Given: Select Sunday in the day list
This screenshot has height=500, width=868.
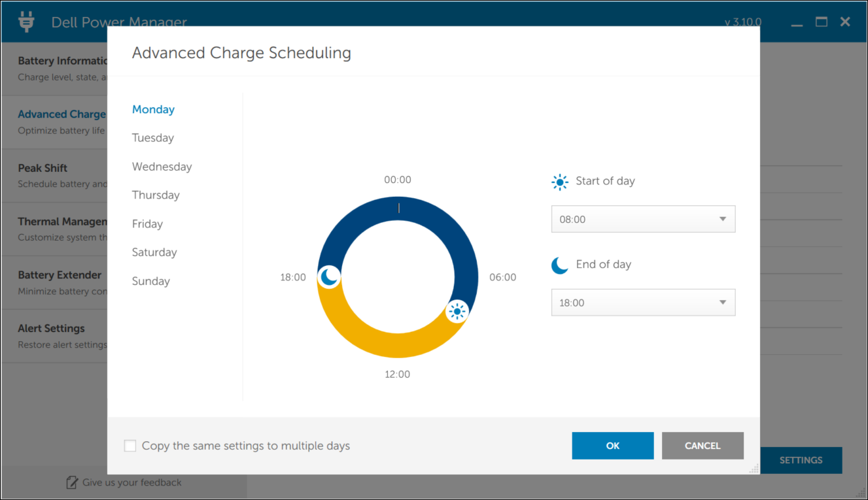Looking at the screenshot, I should [150, 280].
